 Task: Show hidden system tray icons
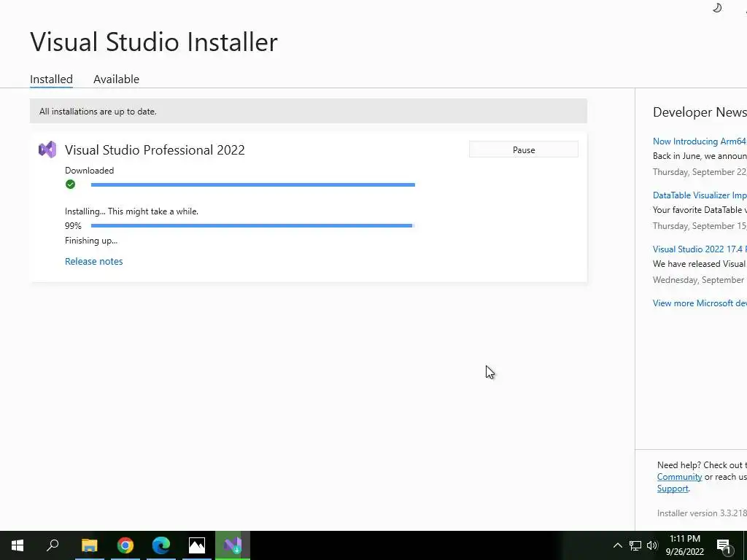[617, 545]
